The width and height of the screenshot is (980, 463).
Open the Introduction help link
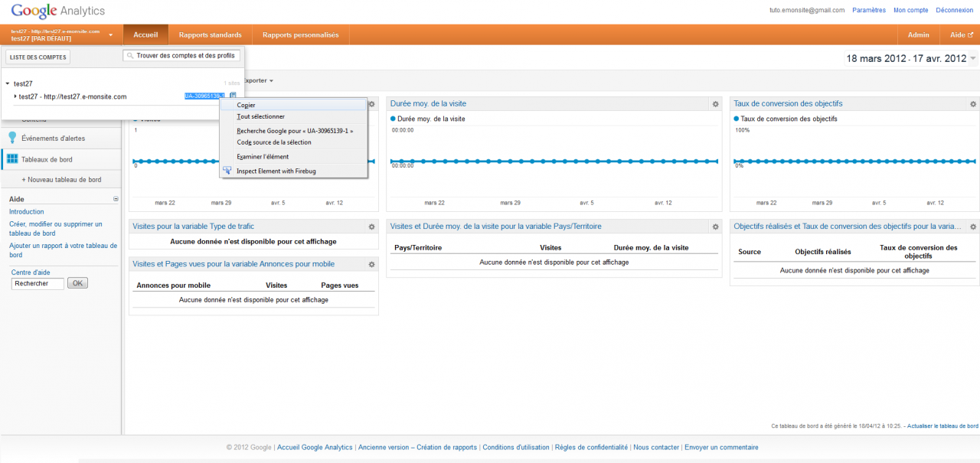(x=27, y=212)
